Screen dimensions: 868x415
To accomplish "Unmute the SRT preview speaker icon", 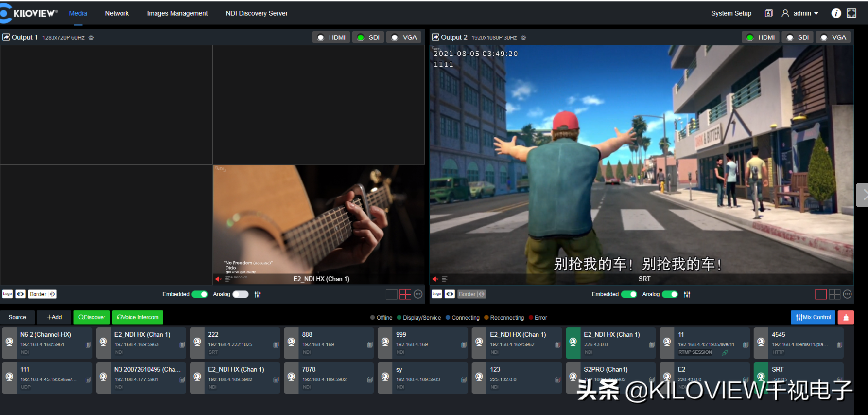I will pyautogui.click(x=435, y=279).
